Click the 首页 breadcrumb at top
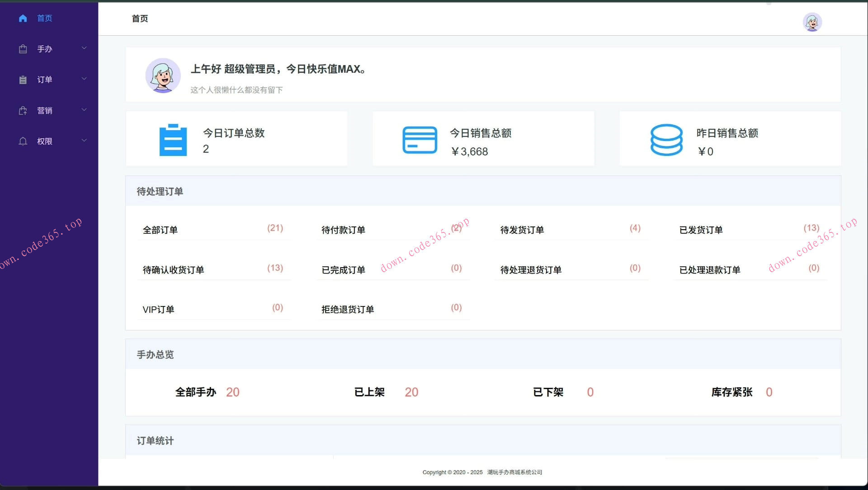The image size is (868, 490). [140, 19]
